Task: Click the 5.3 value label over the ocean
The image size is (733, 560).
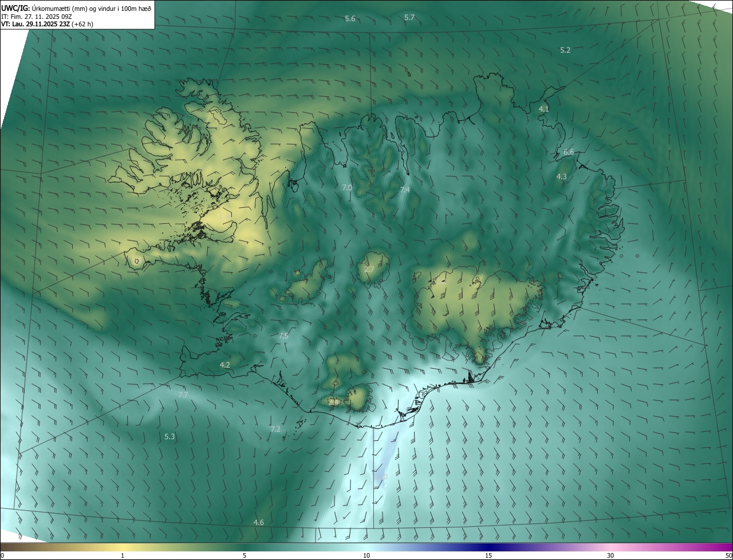Action: coord(170,437)
